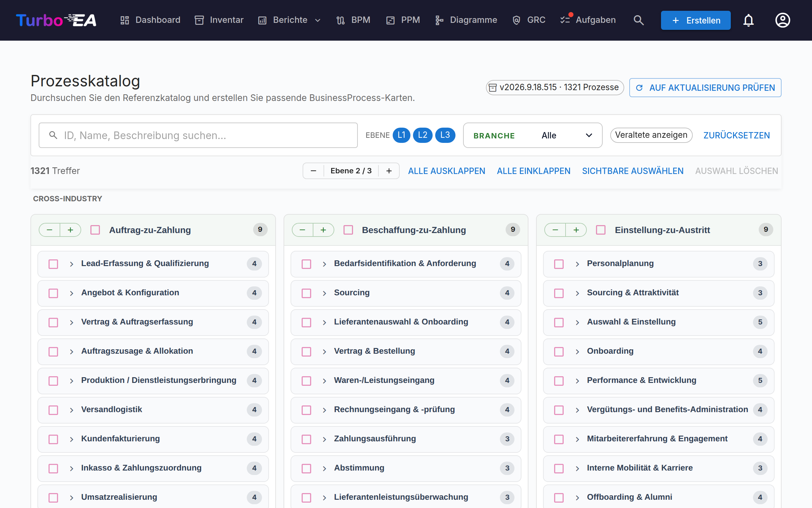Expand the Onboarding row chevron

[x=577, y=351]
